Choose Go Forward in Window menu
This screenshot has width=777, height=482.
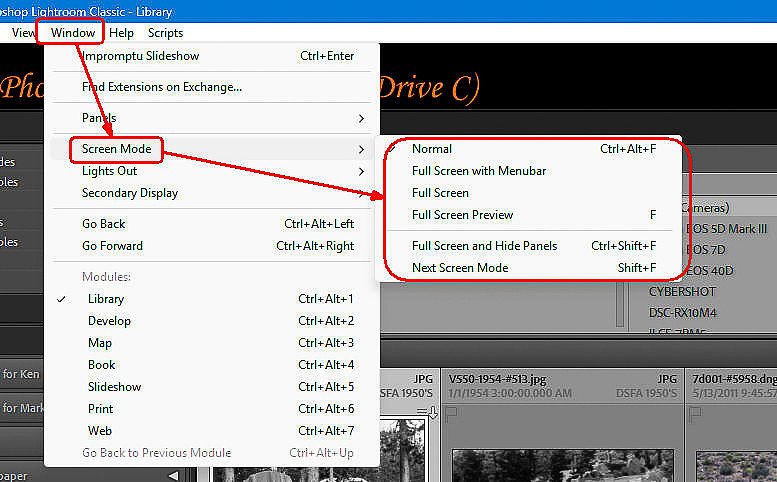click(212, 246)
